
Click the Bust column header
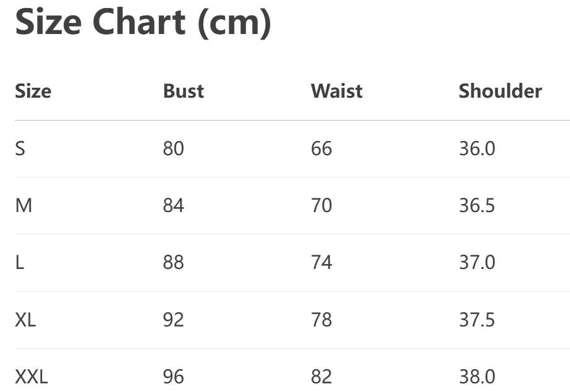pyautogui.click(x=183, y=92)
